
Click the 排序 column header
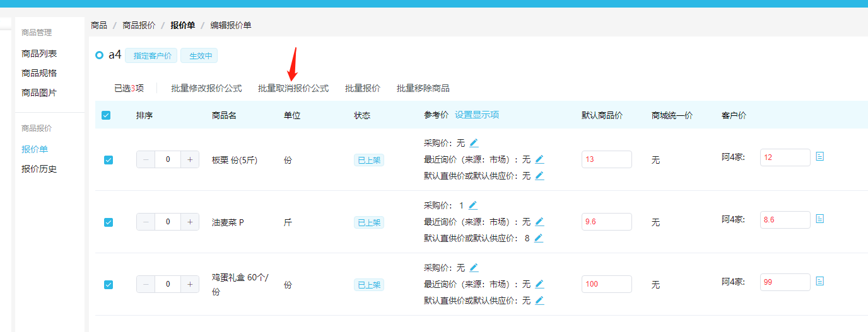pyautogui.click(x=144, y=115)
